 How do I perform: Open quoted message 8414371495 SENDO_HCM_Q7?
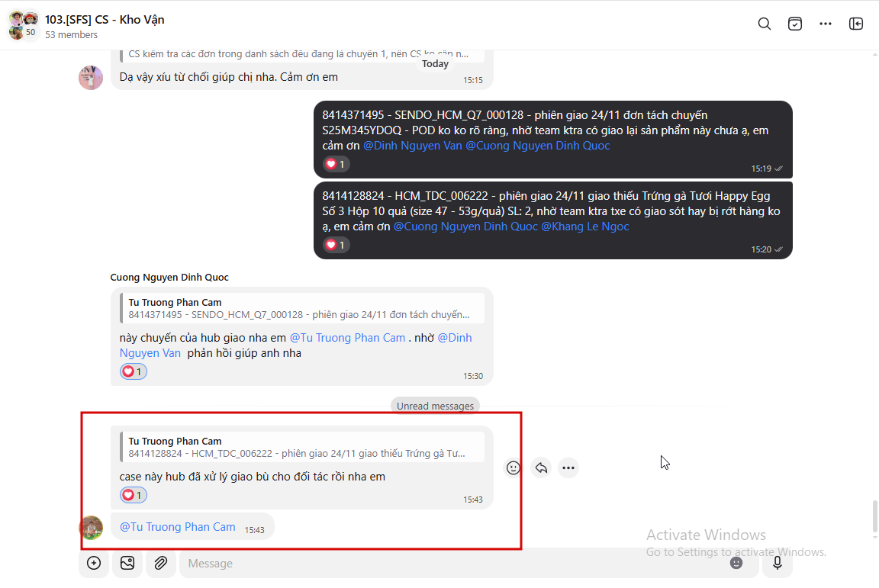tap(302, 308)
